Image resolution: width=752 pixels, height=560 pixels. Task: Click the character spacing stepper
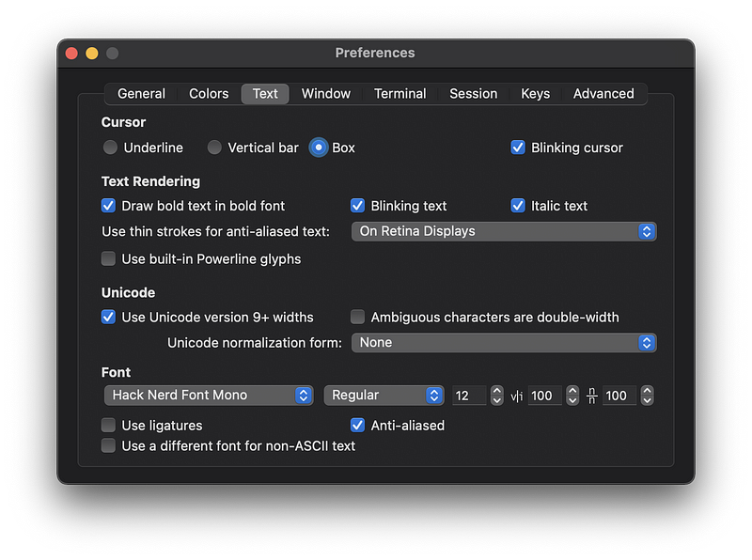(572, 396)
